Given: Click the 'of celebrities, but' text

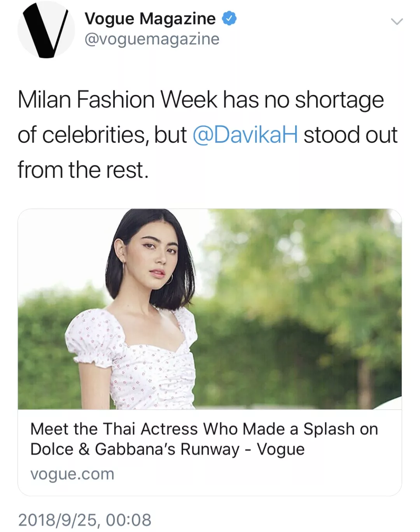Looking at the screenshot, I should point(102,135).
